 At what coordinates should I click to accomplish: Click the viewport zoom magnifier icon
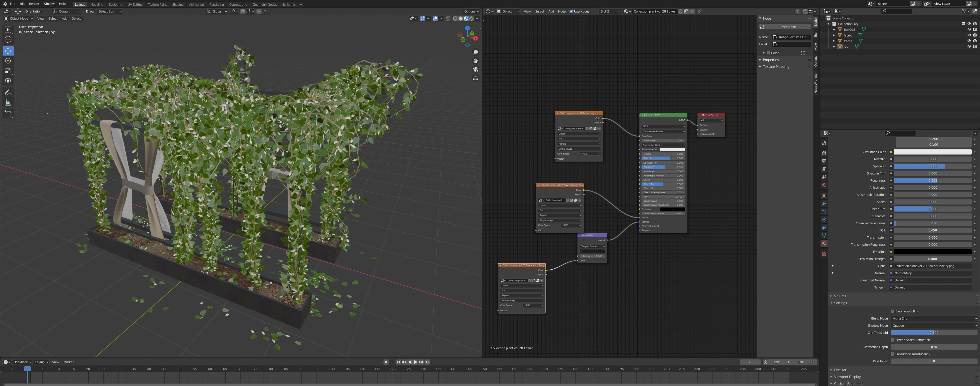pyautogui.click(x=476, y=52)
